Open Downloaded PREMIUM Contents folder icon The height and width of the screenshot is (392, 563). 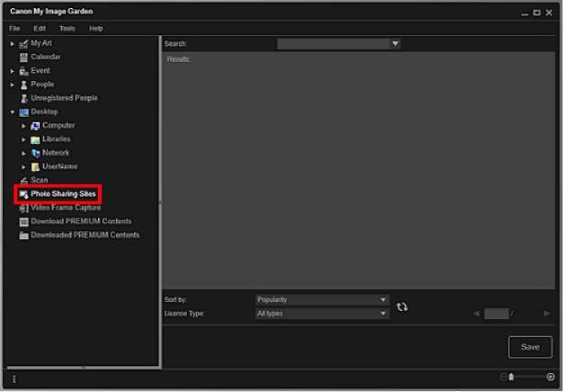(23, 236)
